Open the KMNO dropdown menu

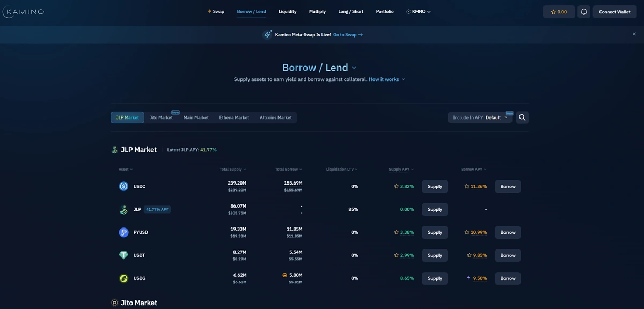[x=419, y=11]
